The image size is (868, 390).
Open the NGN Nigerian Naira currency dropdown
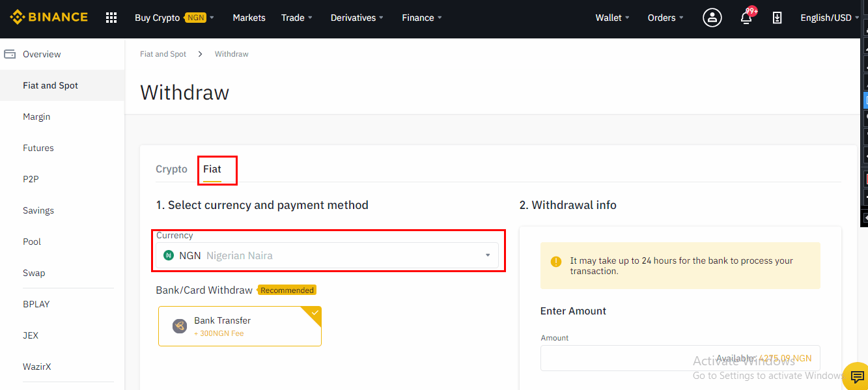[x=328, y=255]
